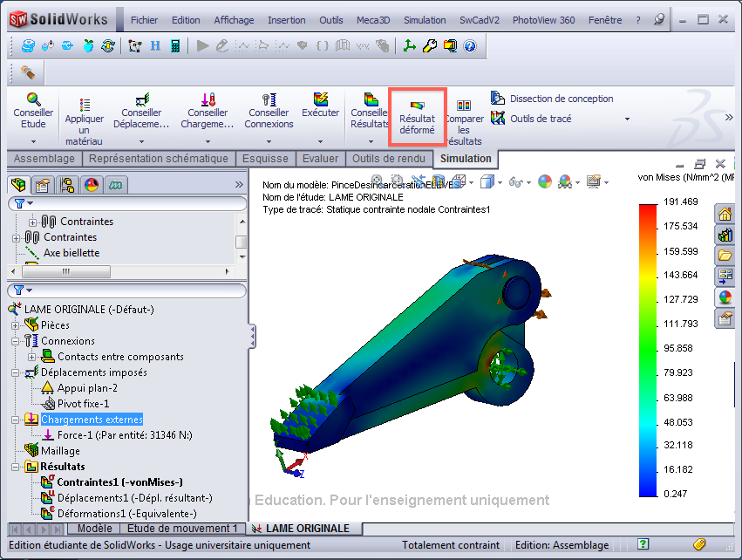The image size is (742, 560).
Task: Open Dissection de conception
Action: pyautogui.click(x=552, y=99)
